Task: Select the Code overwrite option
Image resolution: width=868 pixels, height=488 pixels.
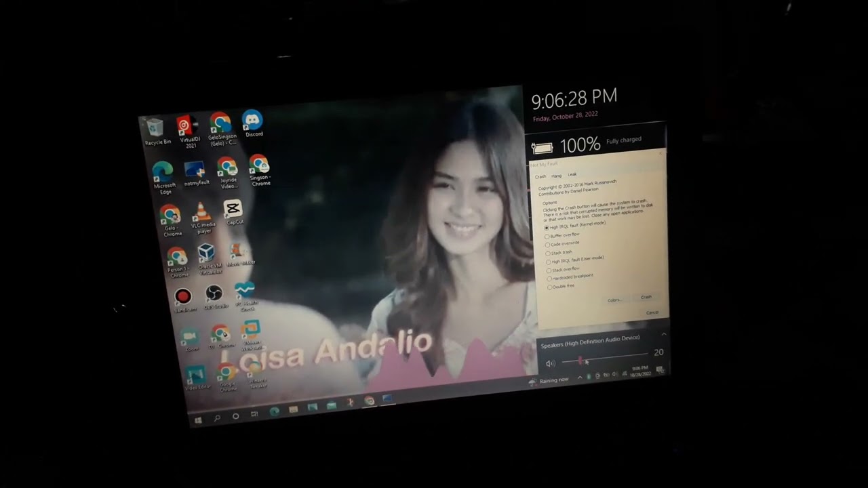Action: (563, 244)
